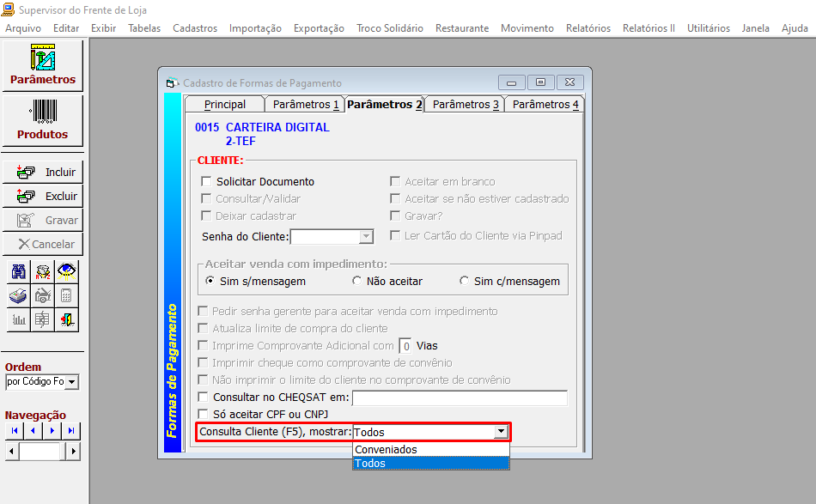This screenshot has height=504, width=816.
Task: Select Sim s/mensagem radio option
Action: tap(210, 281)
